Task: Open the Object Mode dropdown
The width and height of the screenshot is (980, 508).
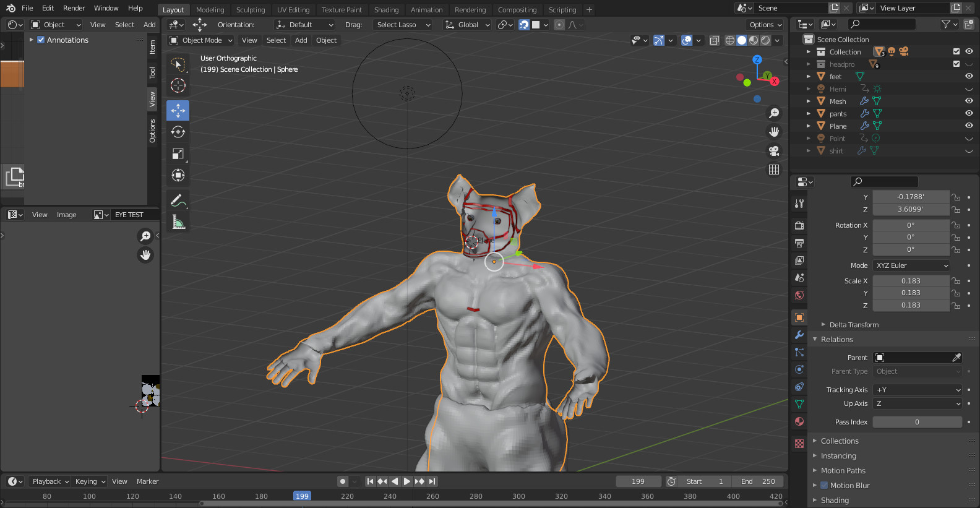Action: [x=201, y=40]
